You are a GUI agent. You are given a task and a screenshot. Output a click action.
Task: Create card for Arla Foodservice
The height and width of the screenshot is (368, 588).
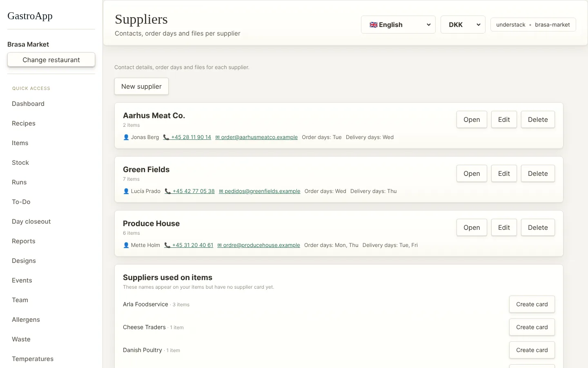(532, 304)
